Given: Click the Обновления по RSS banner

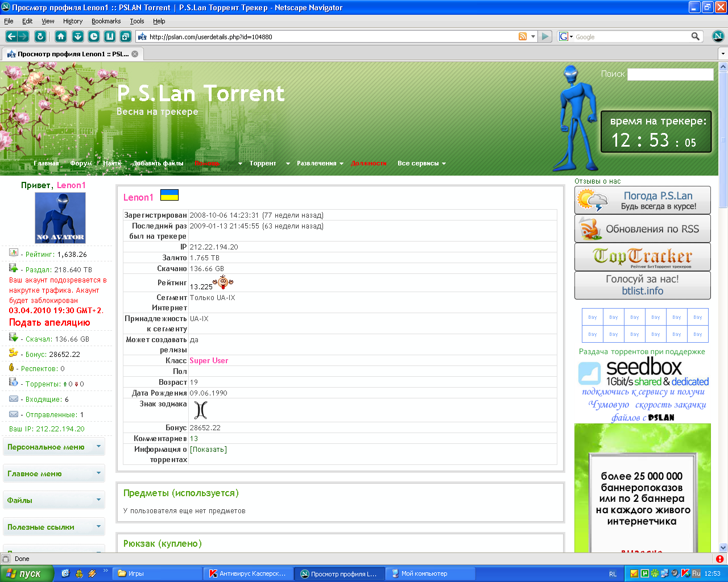Looking at the screenshot, I should (x=643, y=228).
